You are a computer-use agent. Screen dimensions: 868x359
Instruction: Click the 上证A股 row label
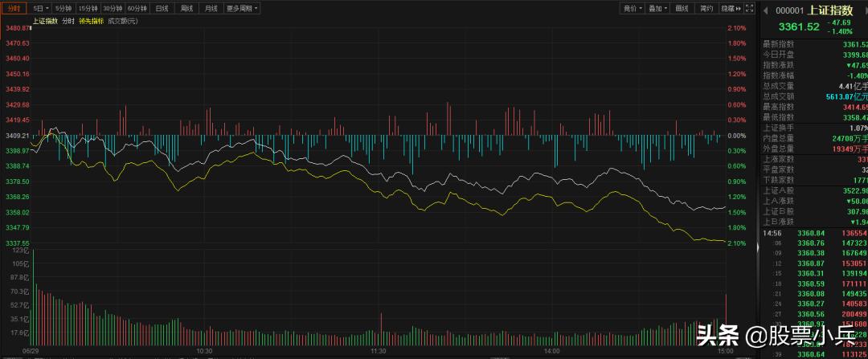[x=778, y=191]
